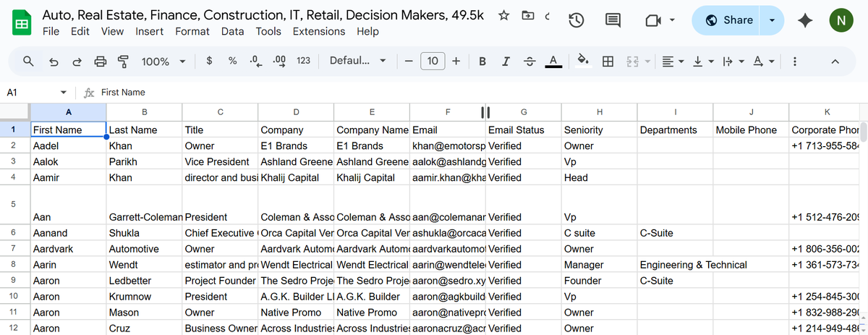Click the document title text
The image size is (868, 335).
coord(263,15)
